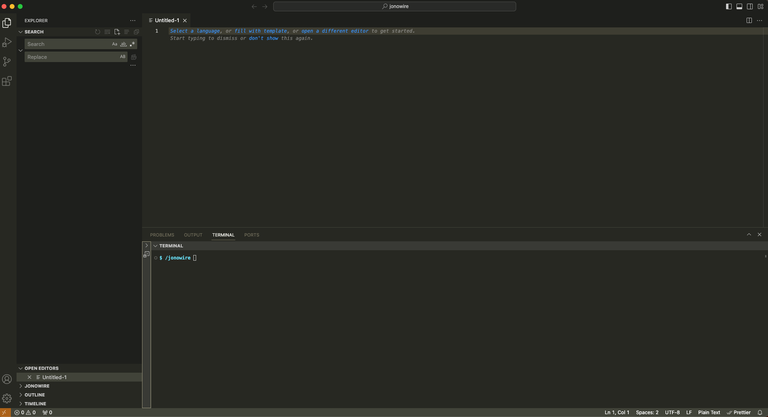
Task: Click the Explorer panel more actions ellipsis
Action: point(133,21)
